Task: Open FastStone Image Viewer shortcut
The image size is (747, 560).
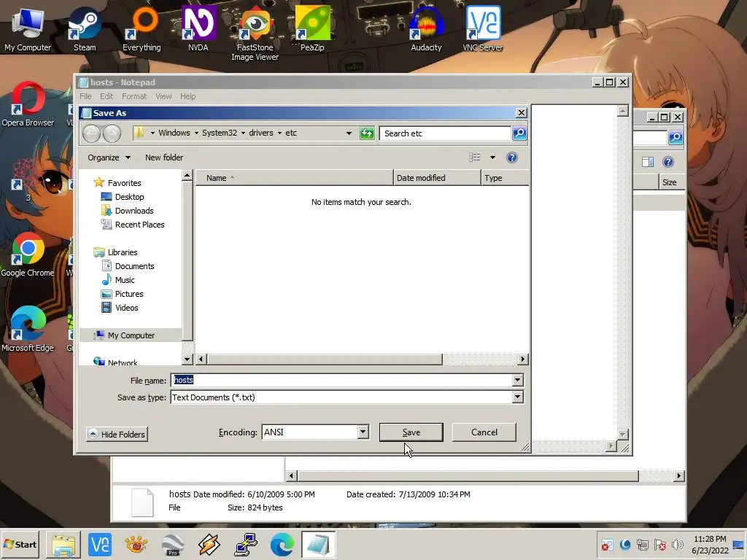Action: click(255, 34)
